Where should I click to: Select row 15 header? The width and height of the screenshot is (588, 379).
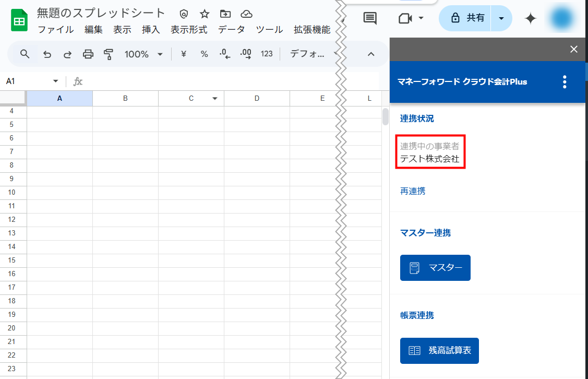11,260
